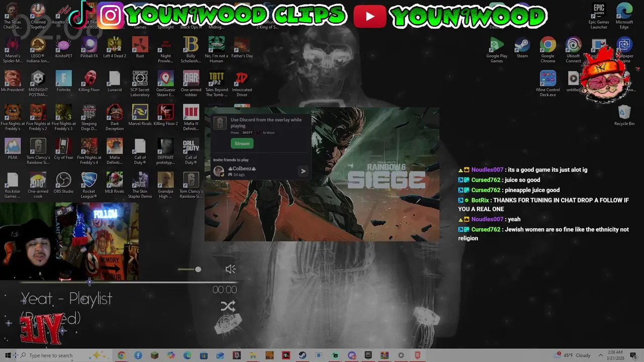The width and height of the screenshot is (644, 362).
Task: Launch Five Nights at Freddy's 4
Action: point(89,151)
